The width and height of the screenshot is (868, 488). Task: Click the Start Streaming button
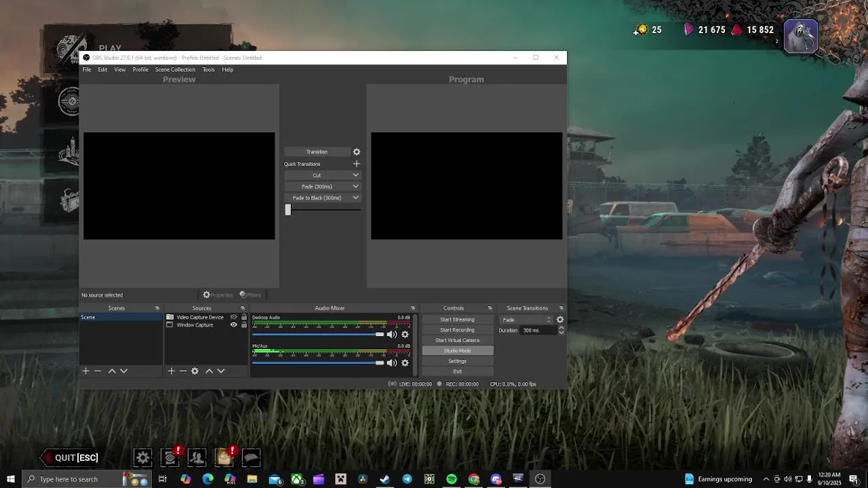[x=458, y=319]
